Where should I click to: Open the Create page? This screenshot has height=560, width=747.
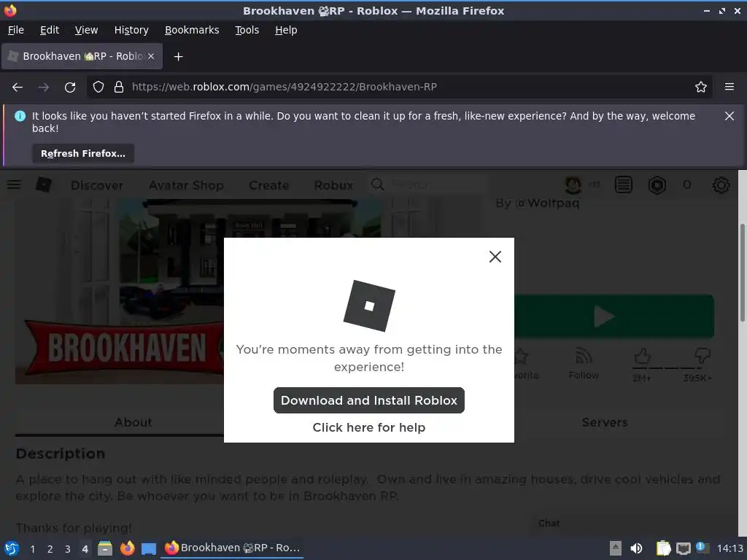(268, 185)
